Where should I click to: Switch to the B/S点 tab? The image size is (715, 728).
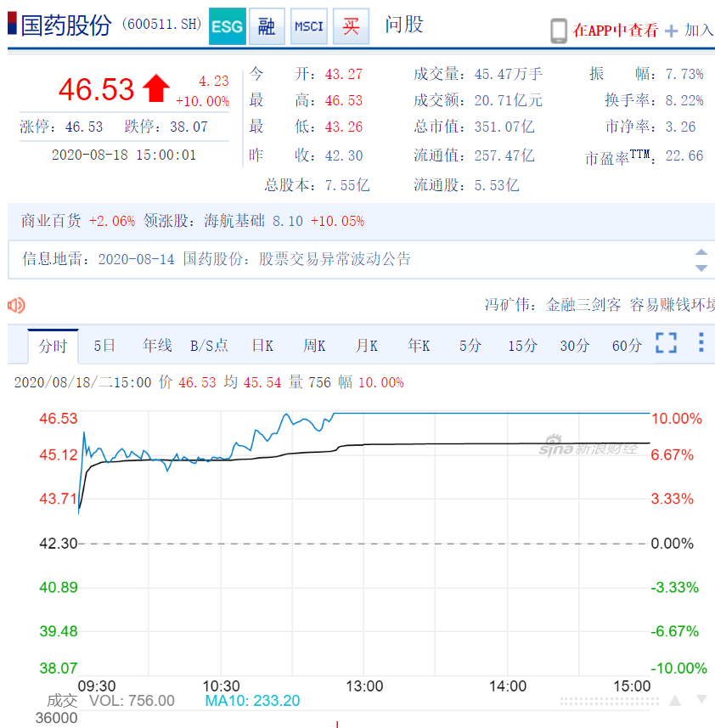[x=209, y=346]
